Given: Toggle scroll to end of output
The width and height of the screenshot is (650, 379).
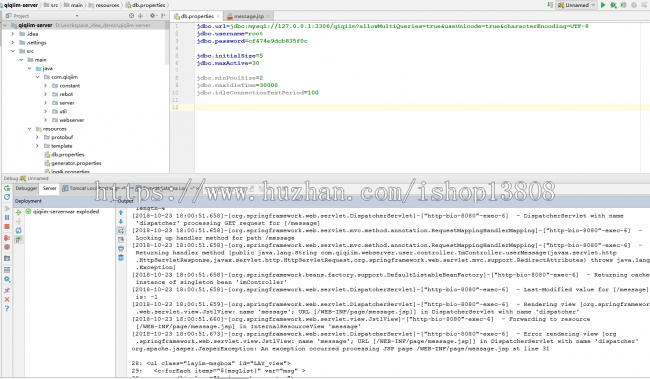Looking at the screenshot, I should [121, 240].
